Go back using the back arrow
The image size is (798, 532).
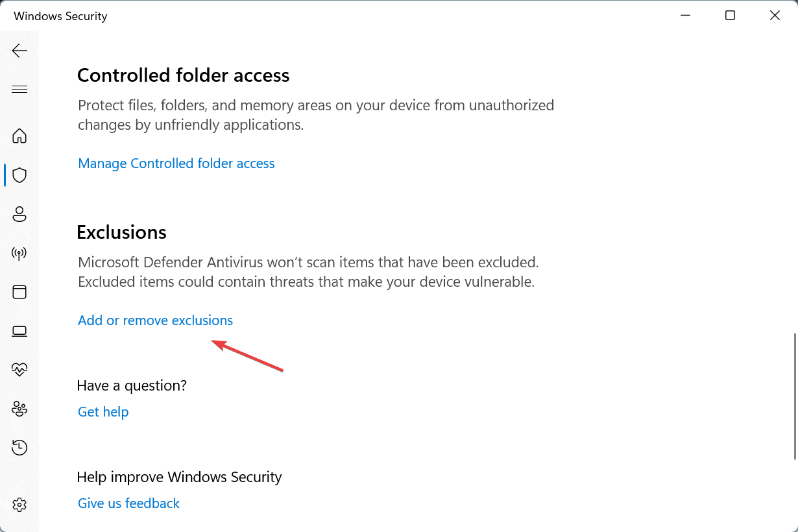(19, 51)
